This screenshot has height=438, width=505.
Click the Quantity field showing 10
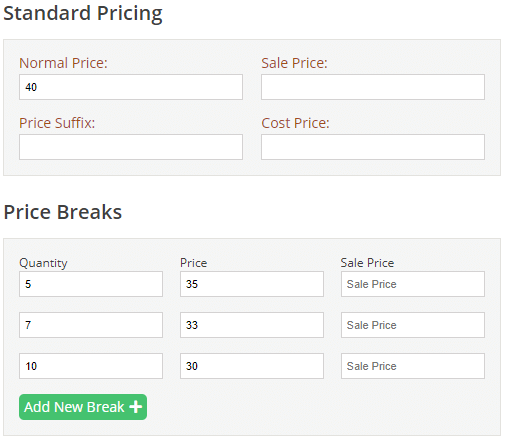[x=91, y=366]
